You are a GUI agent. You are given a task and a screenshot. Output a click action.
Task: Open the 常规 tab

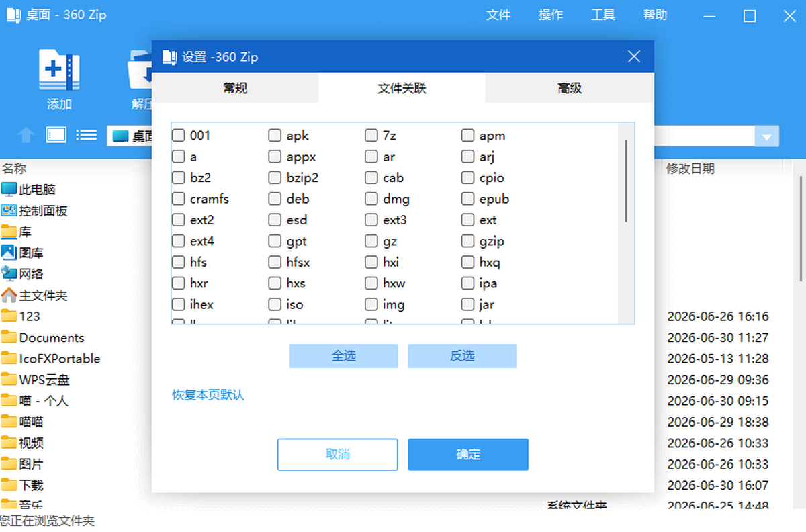click(x=235, y=88)
